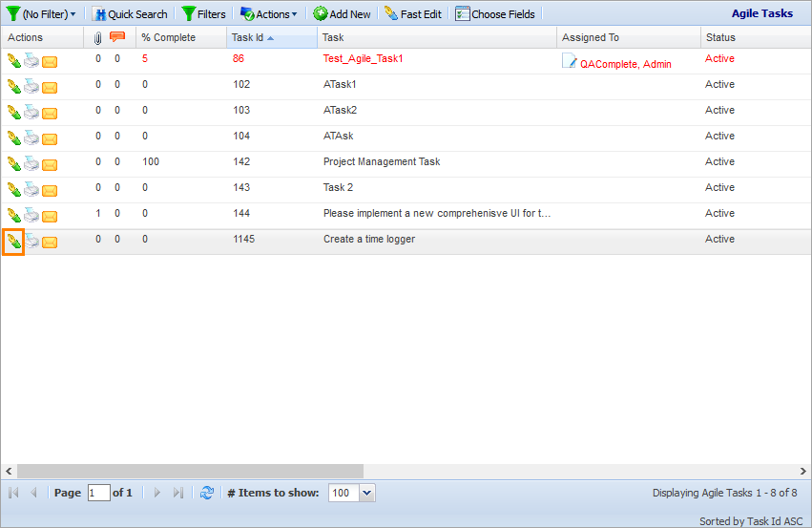The width and height of the screenshot is (812, 528).
Task: Edit the Task 2 row
Action: (x=14, y=191)
